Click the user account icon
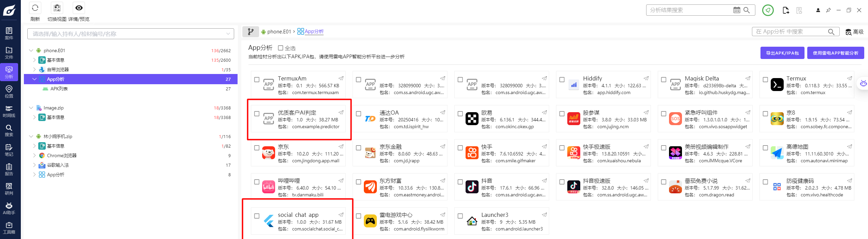 [x=818, y=10]
